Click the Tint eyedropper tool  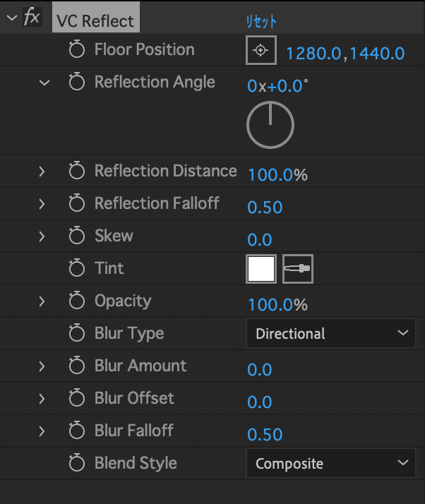pos(298,269)
